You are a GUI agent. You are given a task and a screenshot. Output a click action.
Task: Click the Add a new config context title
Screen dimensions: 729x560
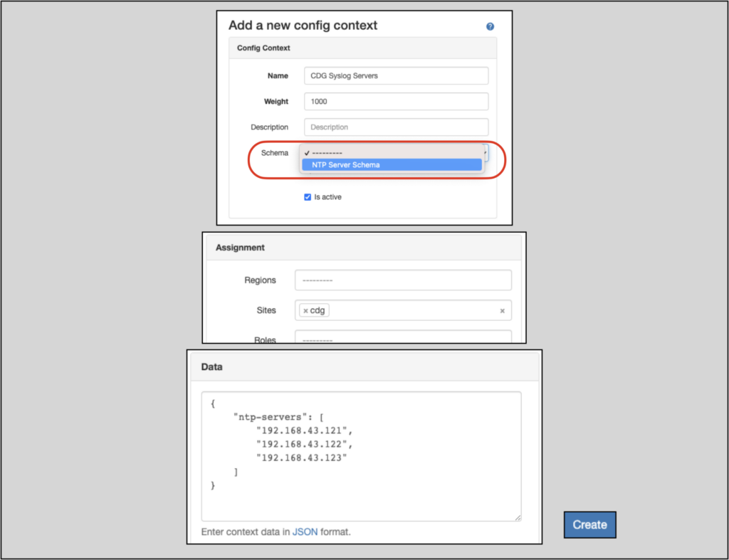pos(303,25)
